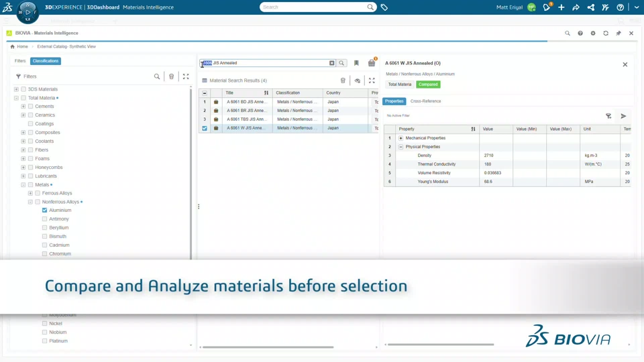The width and height of the screenshot is (644, 362).
Task: Switch to the Cross-Reference tab
Action: tap(425, 101)
